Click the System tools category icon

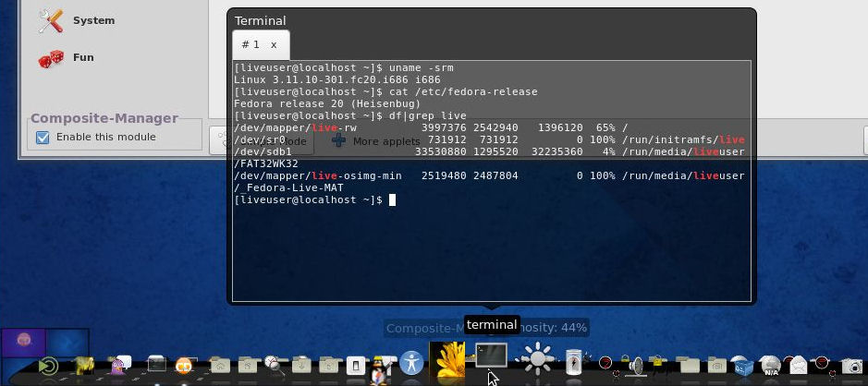tap(51, 20)
